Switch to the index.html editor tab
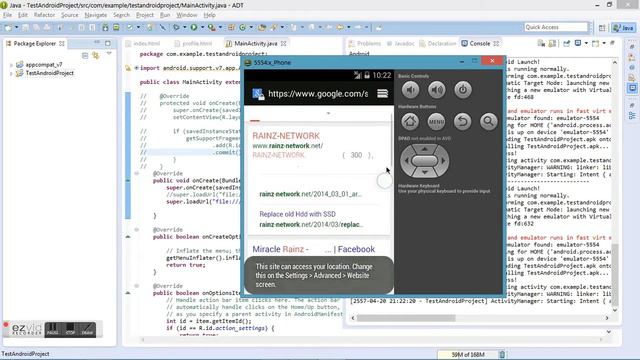The image size is (640, 360). (x=143, y=43)
